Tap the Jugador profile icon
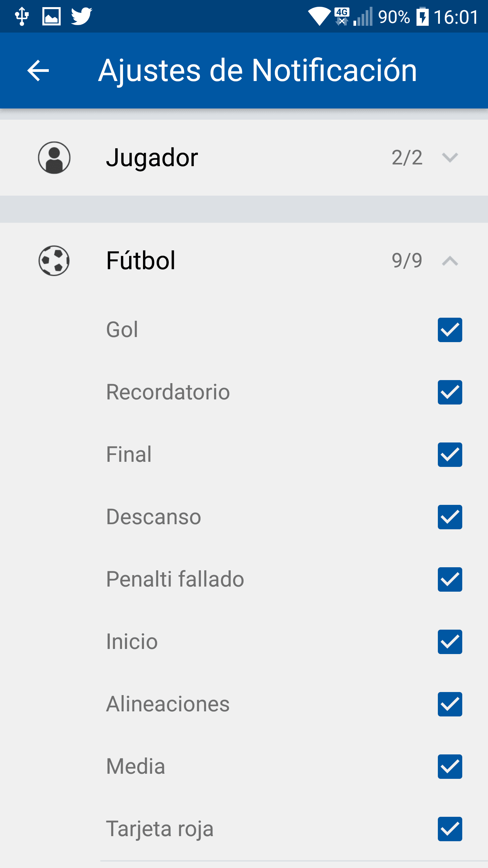This screenshot has width=488, height=868. [54, 158]
